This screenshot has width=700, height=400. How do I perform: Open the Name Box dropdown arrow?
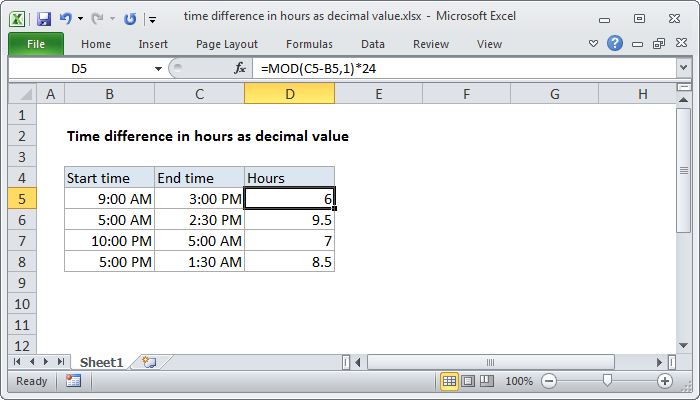click(158, 68)
